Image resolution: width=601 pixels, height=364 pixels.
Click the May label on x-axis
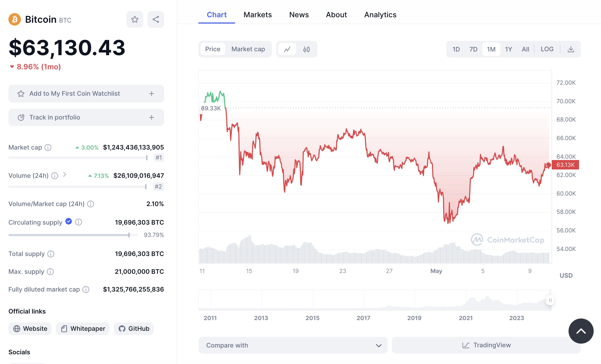[436, 271]
